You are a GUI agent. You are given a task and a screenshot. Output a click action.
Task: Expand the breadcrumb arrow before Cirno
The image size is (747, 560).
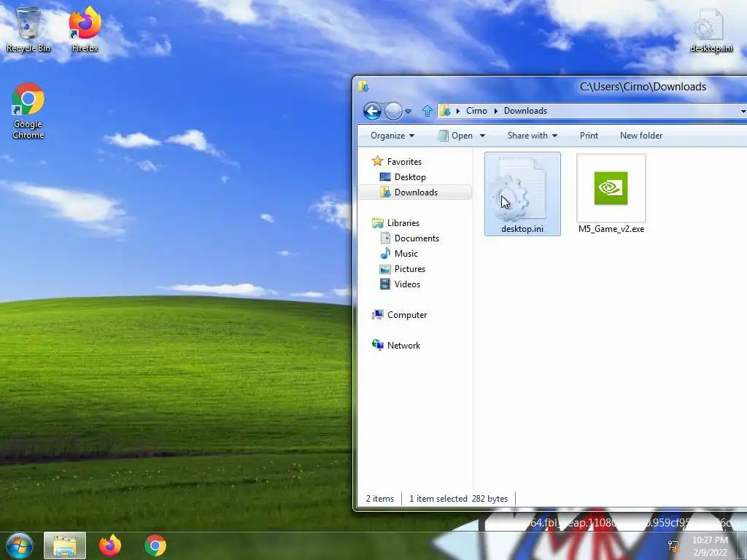[458, 111]
